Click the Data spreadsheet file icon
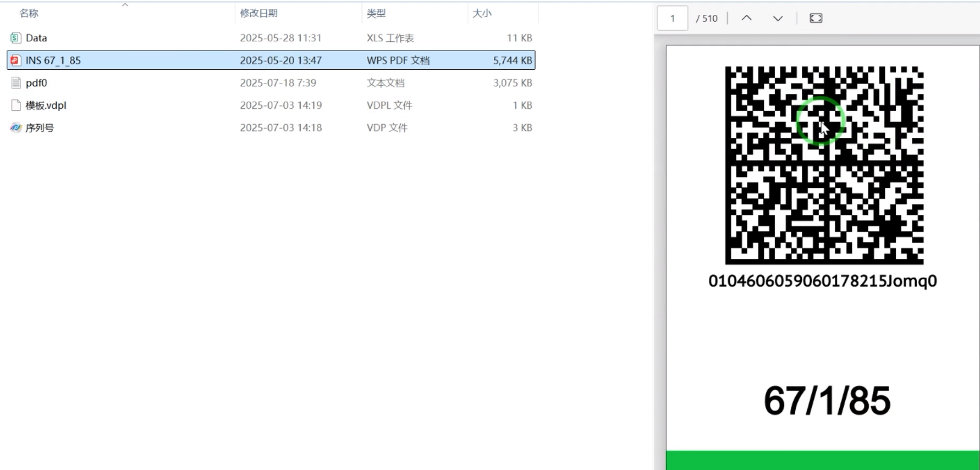Viewport: 980px width, 470px height. pyautogui.click(x=15, y=38)
